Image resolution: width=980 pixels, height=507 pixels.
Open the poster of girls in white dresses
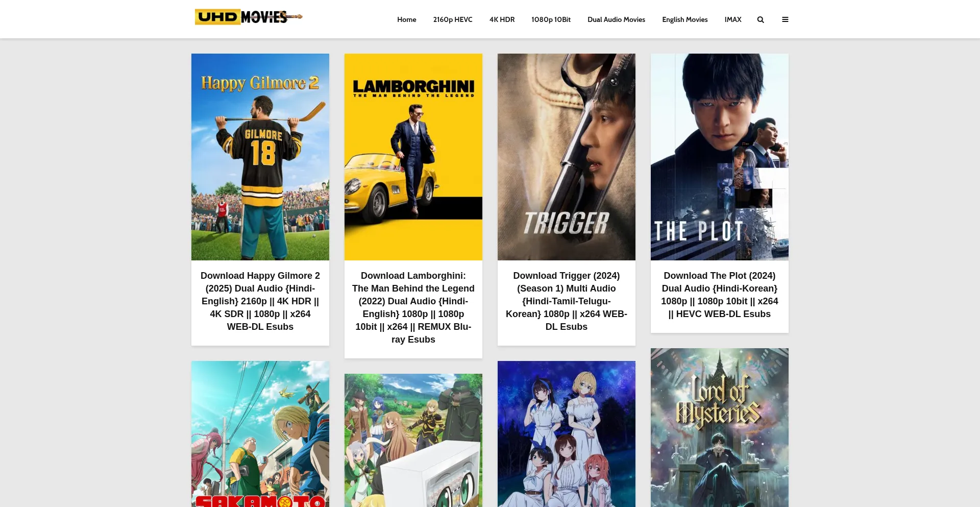[x=567, y=434]
